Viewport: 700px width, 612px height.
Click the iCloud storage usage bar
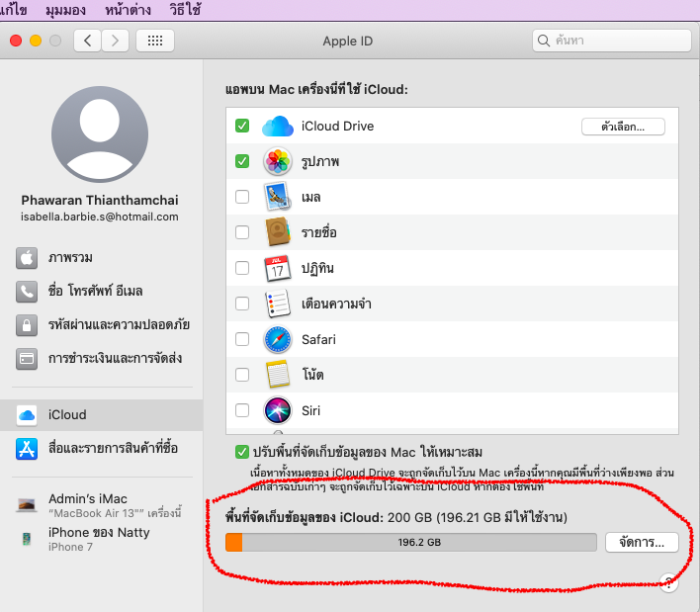click(x=410, y=543)
